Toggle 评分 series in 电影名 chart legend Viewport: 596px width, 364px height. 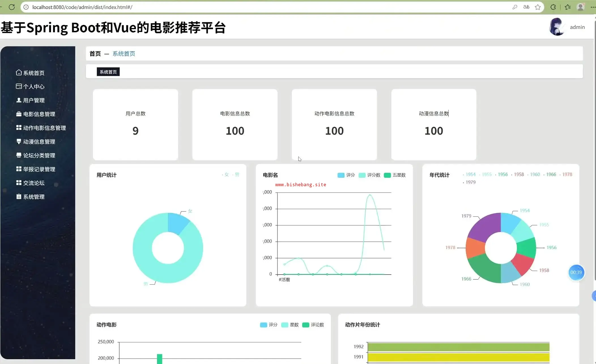point(346,175)
